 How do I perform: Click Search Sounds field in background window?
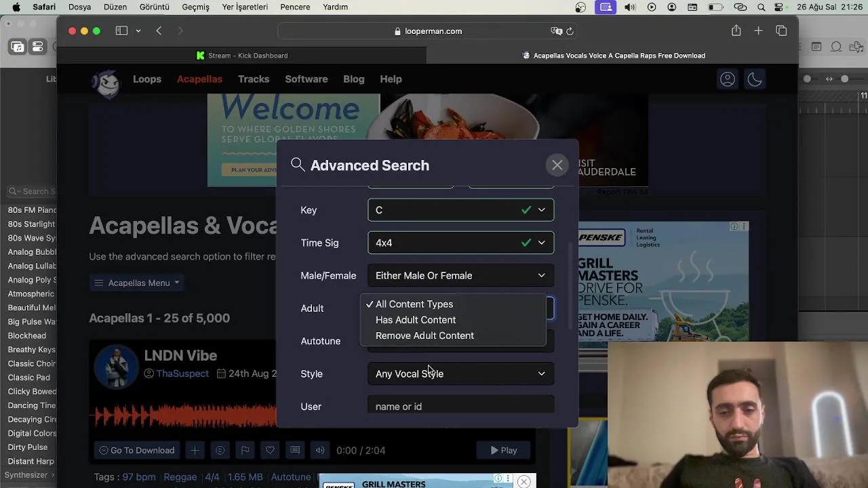[33, 192]
